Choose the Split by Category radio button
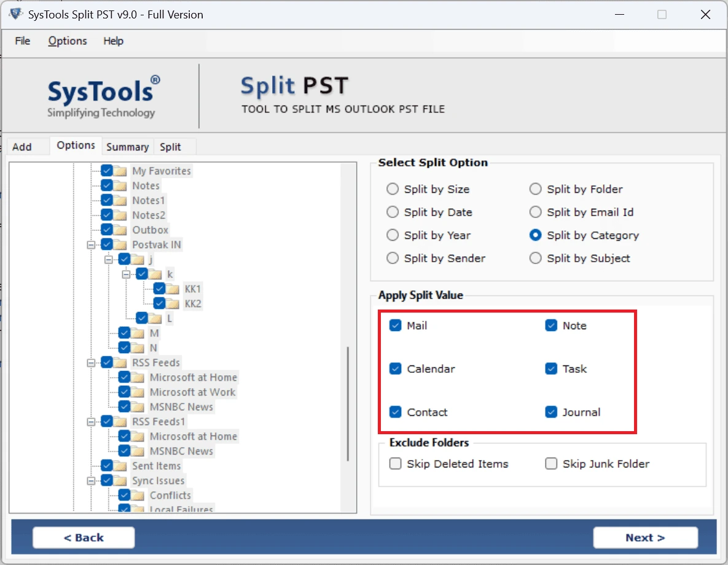Image resolution: width=728 pixels, height=565 pixels. click(535, 235)
